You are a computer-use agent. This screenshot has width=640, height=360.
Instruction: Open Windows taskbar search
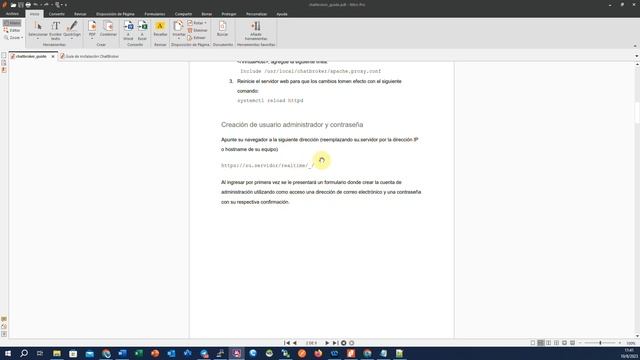(24, 353)
